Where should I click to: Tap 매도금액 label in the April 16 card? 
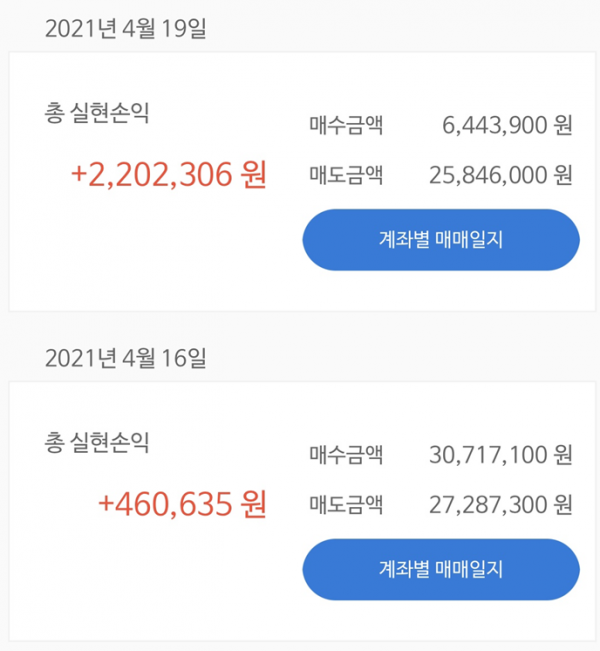pos(346,505)
